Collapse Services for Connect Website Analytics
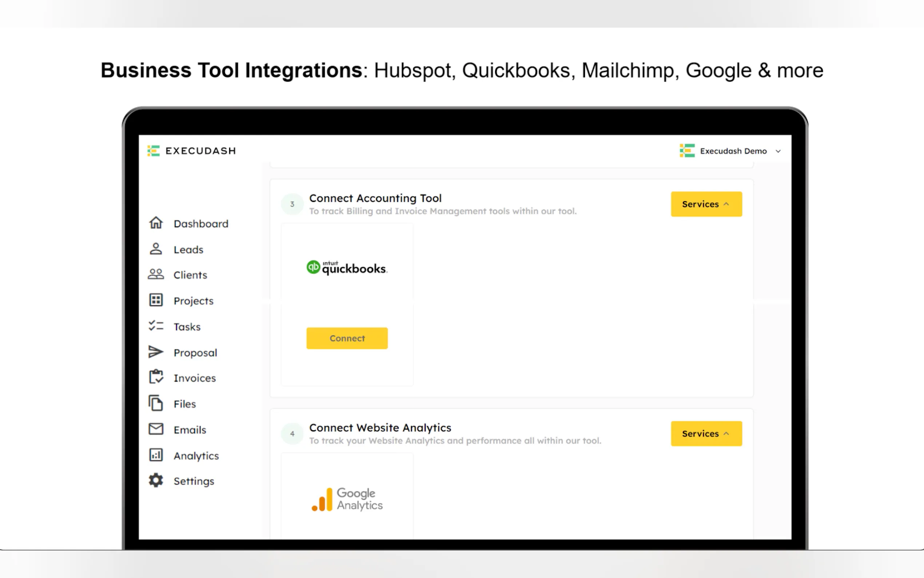924x578 pixels. (706, 433)
